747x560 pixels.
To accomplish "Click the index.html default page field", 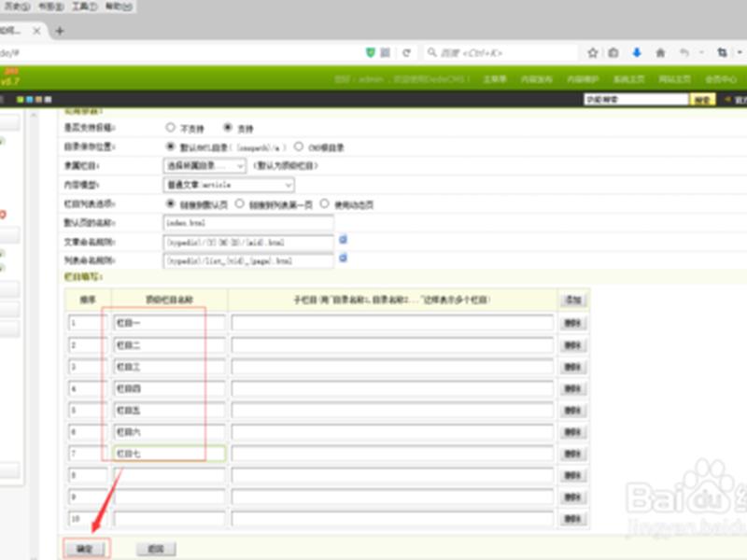I will point(248,223).
